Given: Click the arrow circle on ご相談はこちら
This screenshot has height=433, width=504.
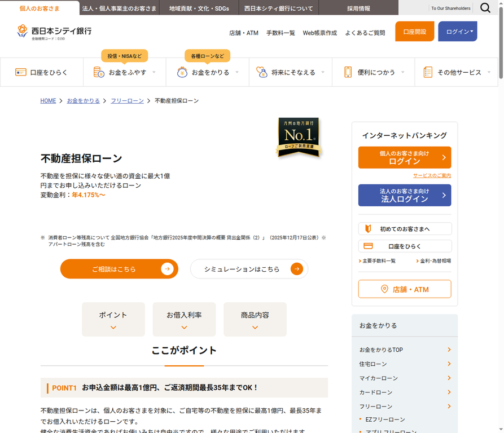Looking at the screenshot, I should click(167, 269).
